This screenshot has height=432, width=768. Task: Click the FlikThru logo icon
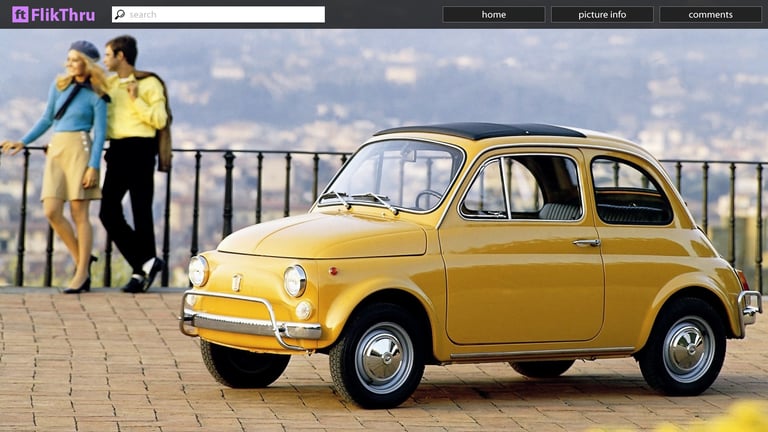click(x=20, y=15)
